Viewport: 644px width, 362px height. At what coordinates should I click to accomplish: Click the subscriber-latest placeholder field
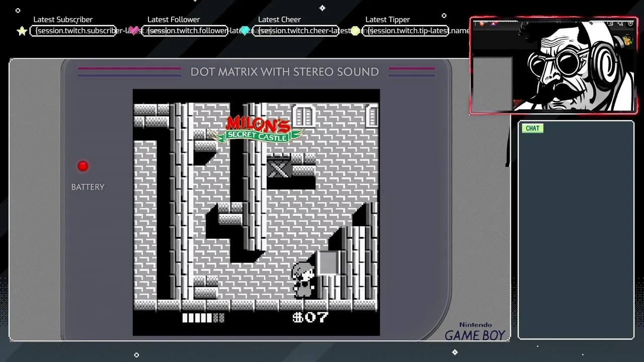73,31
